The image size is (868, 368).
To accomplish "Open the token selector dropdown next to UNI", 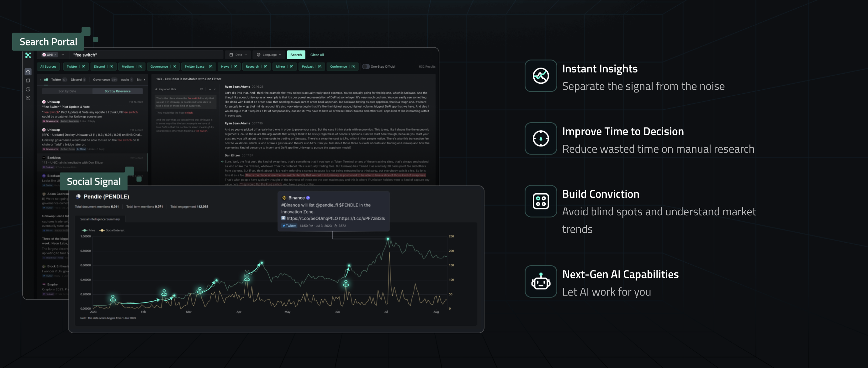I will pos(63,55).
